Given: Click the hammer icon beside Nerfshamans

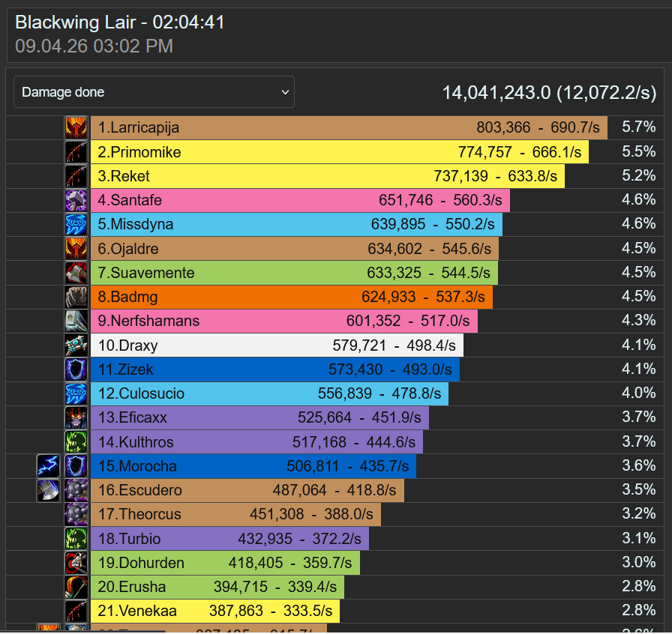Looking at the screenshot, I should (76, 321).
